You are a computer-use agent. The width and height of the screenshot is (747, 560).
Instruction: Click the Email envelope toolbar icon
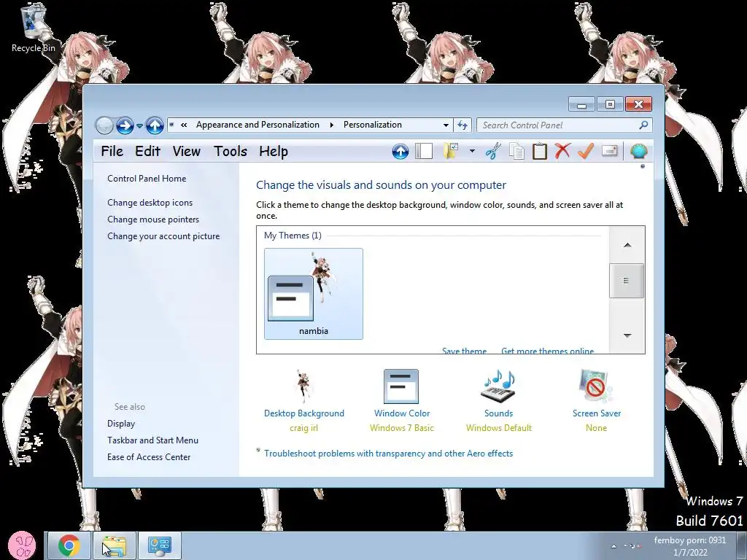[x=609, y=152]
